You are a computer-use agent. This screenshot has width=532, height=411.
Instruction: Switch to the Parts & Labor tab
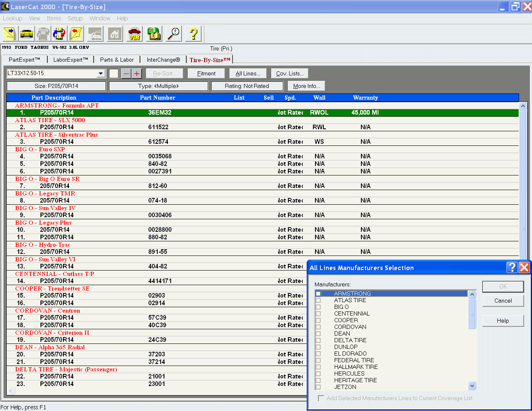point(117,60)
